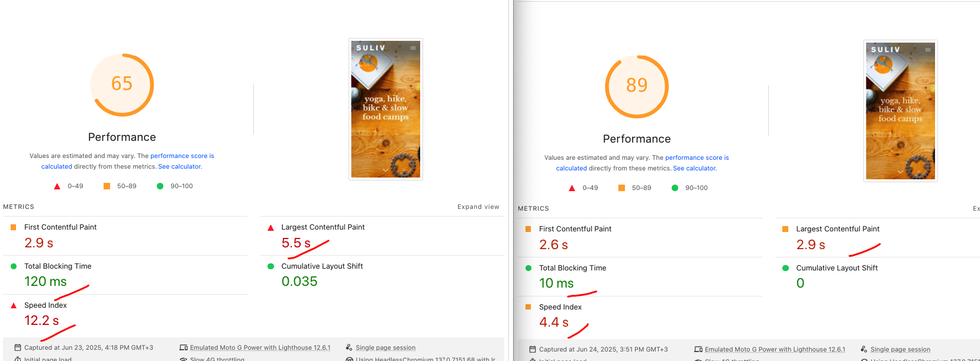Click the score 89 performance gauge
This screenshot has width=980, height=361.
click(637, 86)
